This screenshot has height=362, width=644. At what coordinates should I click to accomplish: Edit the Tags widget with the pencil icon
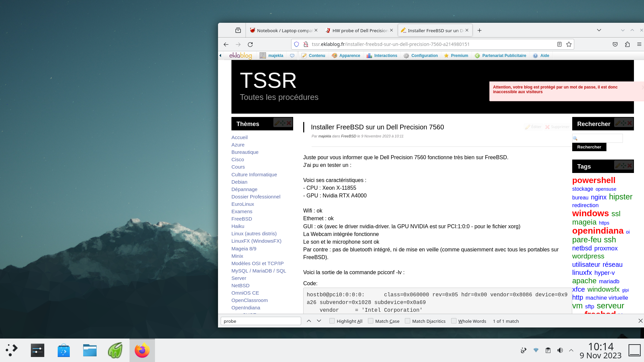[x=618, y=166]
